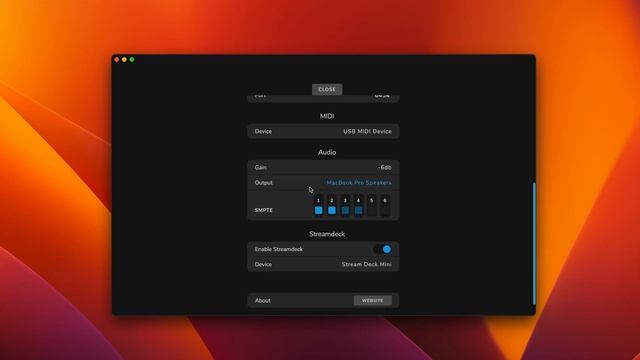Click the Enable Streamdeck label
The height and width of the screenshot is (360, 640).
click(279, 249)
